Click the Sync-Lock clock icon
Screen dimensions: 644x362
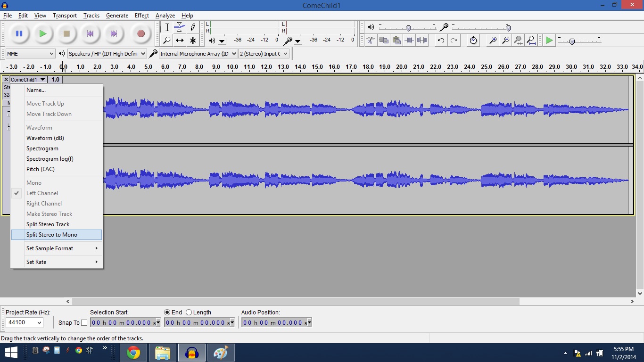[x=473, y=41]
